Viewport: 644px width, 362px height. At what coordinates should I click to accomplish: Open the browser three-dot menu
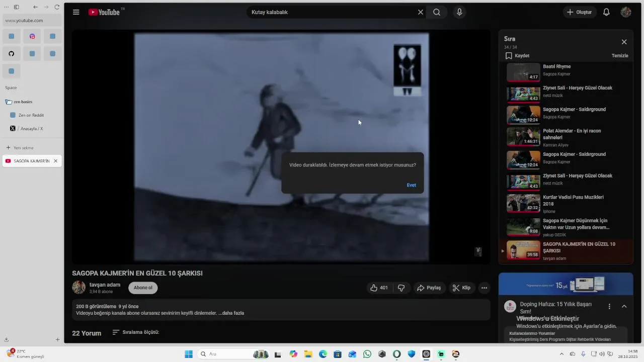coord(6,7)
